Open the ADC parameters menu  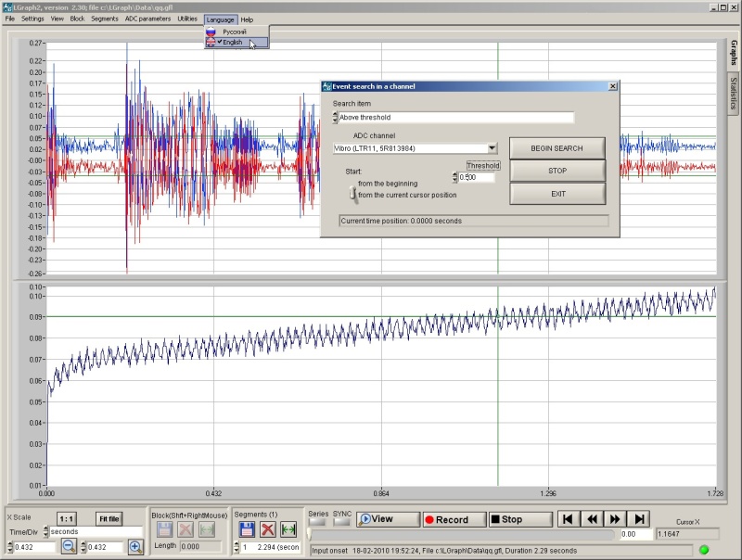point(147,19)
